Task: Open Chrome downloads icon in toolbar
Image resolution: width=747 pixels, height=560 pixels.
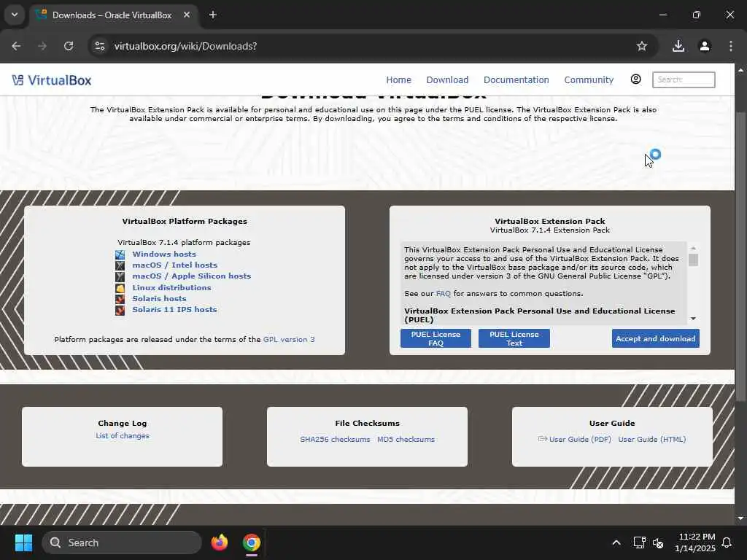Action: [678, 46]
